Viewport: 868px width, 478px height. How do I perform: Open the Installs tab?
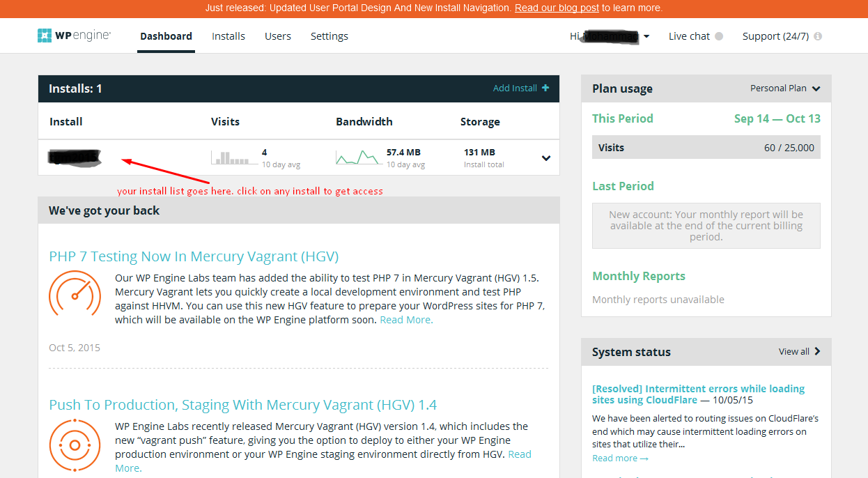[x=228, y=36]
